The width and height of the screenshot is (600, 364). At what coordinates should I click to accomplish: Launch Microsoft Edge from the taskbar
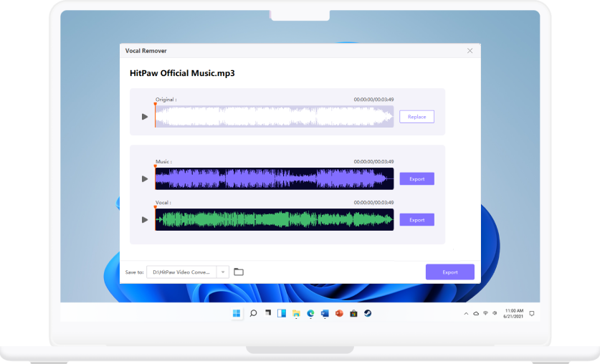[x=310, y=314]
